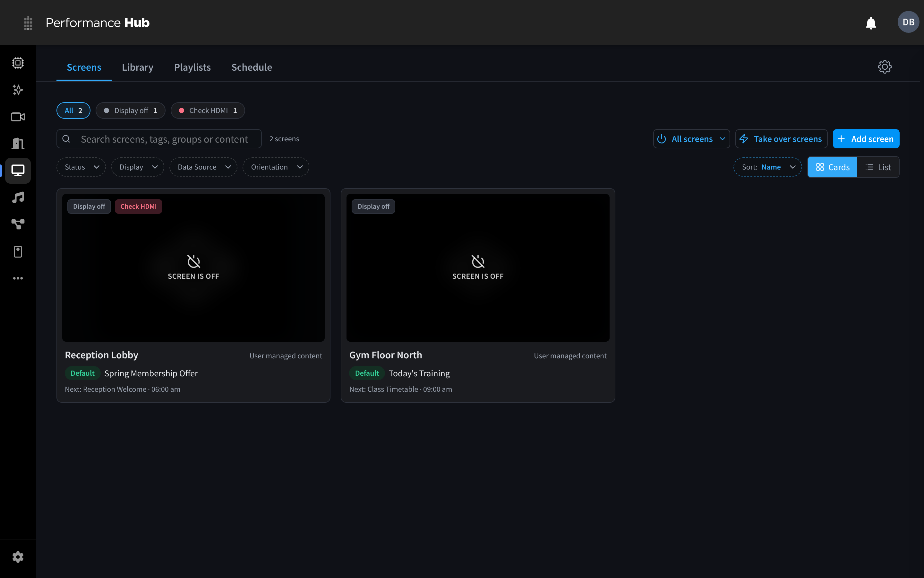Open the notifications bell
924x578 pixels.
[870, 23]
